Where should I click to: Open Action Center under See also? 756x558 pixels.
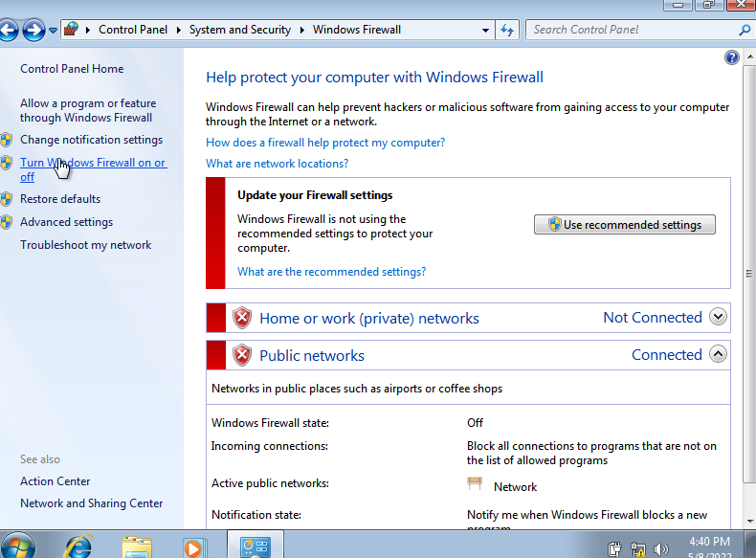(x=55, y=481)
